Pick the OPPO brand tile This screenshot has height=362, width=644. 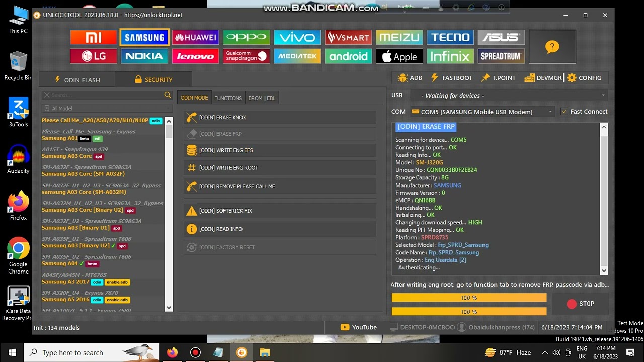pyautogui.click(x=247, y=37)
